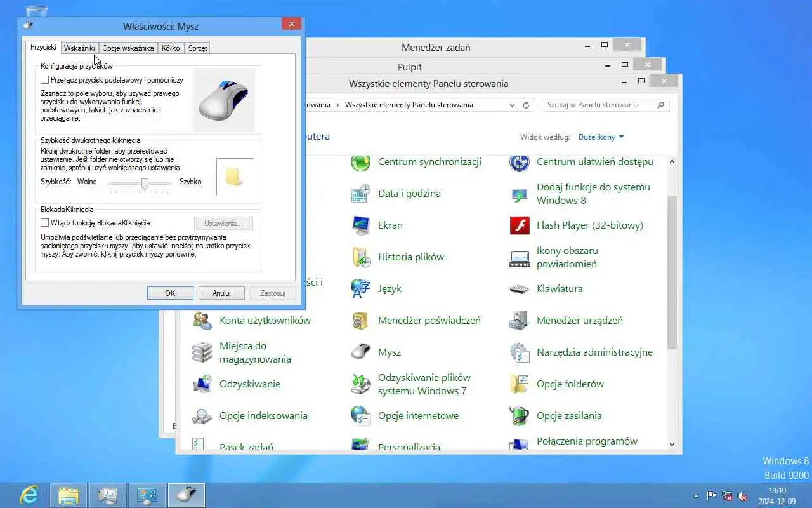Open File Explorer from the taskbar
Image resolution: width=812 pixels, height=508 pixels.
pos(69,495)
